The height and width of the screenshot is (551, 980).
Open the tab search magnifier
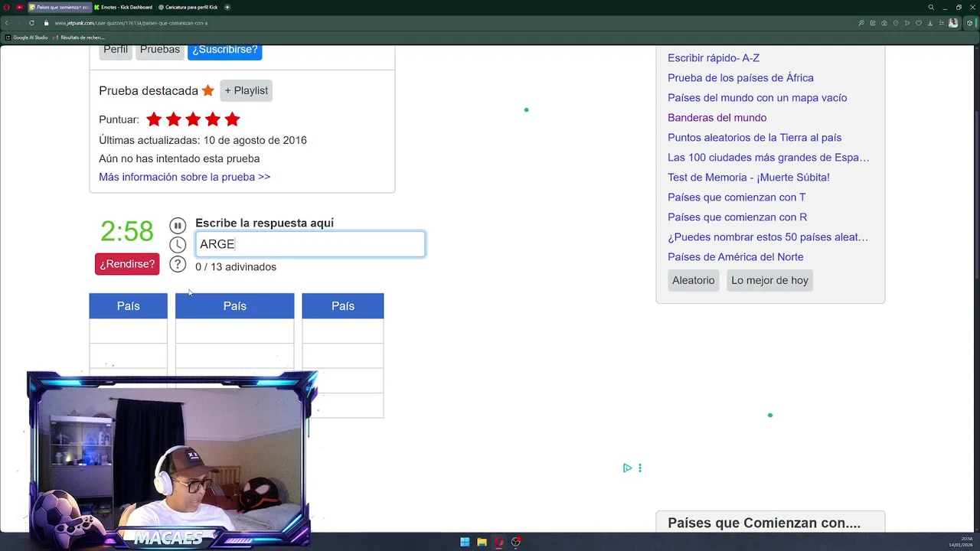click(931, 7)
